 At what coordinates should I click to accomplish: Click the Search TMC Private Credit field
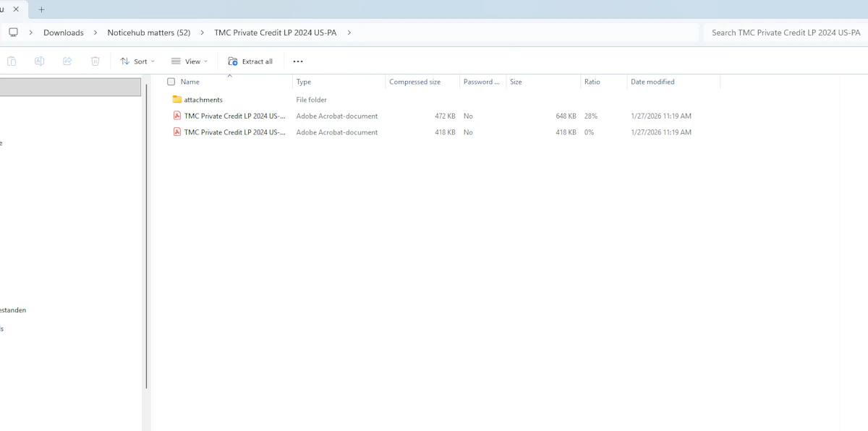(785, 33)
